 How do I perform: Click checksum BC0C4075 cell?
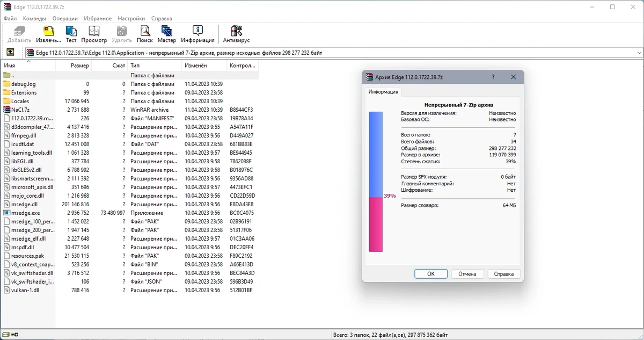(242, 213)
